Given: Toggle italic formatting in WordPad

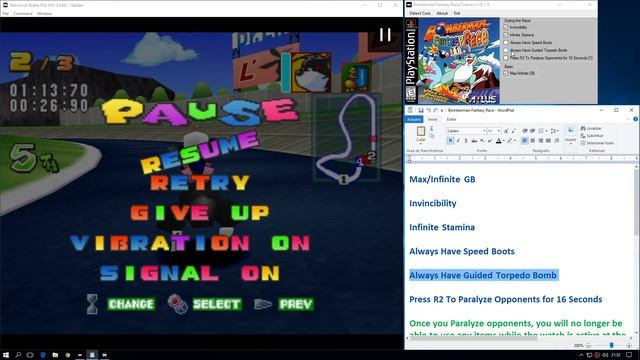Looking at the screenshot, I should tap(458, 141).
